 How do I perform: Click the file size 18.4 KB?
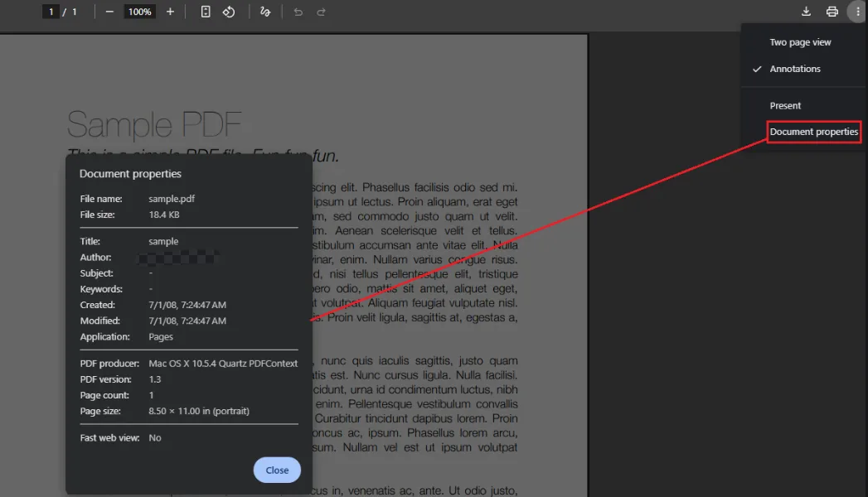coord(164,215)
